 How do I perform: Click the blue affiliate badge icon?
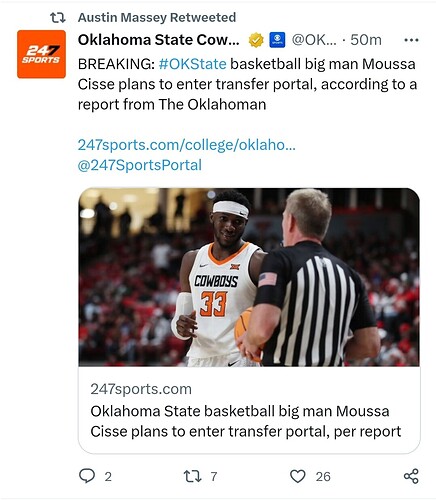pos(277,40)
